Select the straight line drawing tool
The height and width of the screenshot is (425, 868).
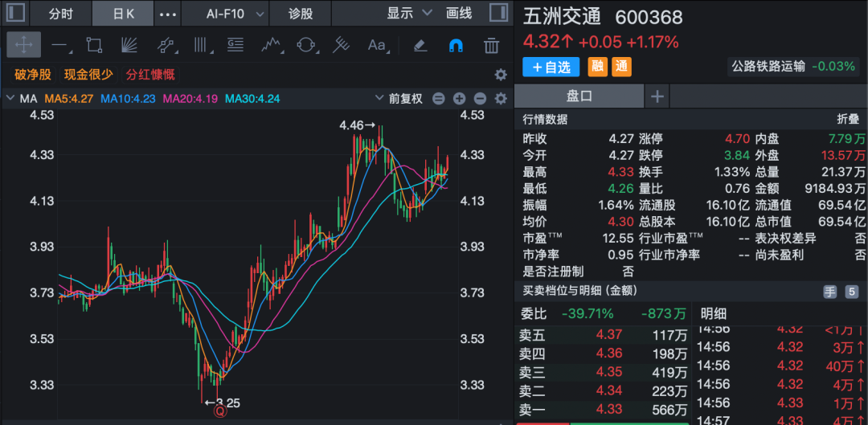59,45
